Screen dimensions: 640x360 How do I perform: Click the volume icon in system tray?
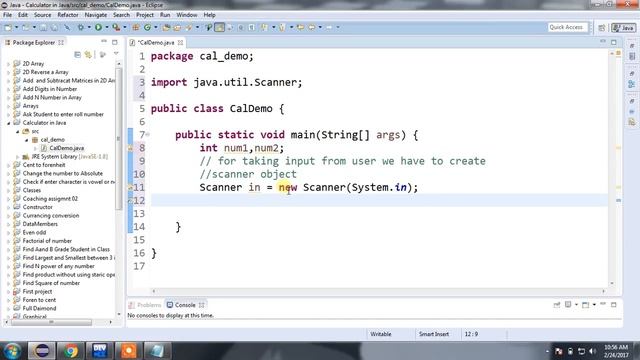(x=592, y=351)
